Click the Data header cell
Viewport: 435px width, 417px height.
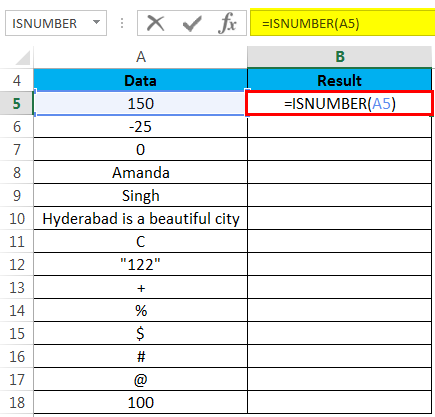tap(141, 80)
